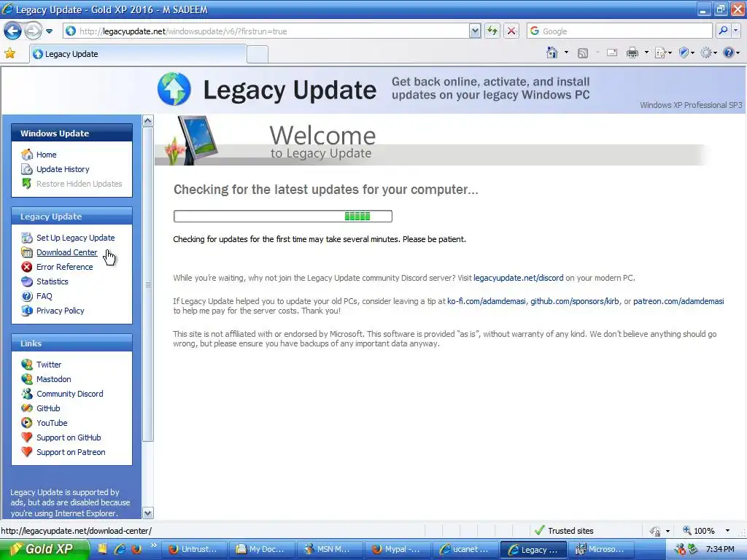Viewport: 747px width, 560px height.
Task: Expand the Home button dropdown arrow
Action: coord(566,52)
